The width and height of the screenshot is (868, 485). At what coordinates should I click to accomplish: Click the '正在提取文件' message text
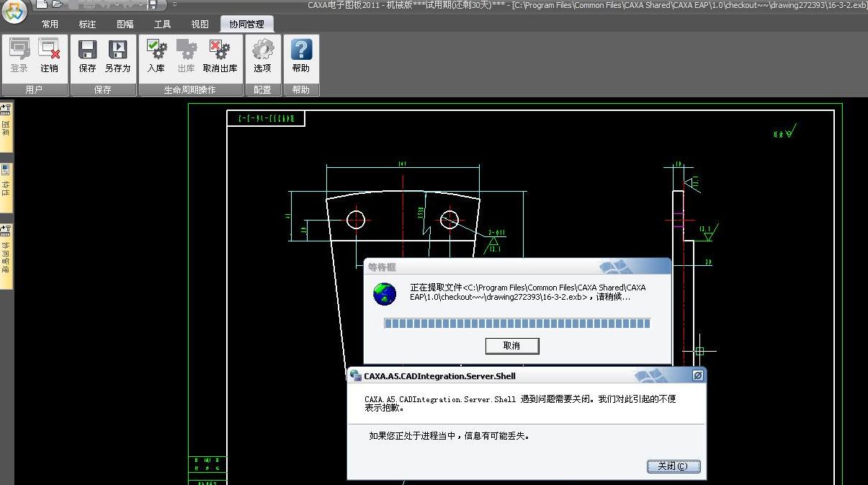[528, 292]
